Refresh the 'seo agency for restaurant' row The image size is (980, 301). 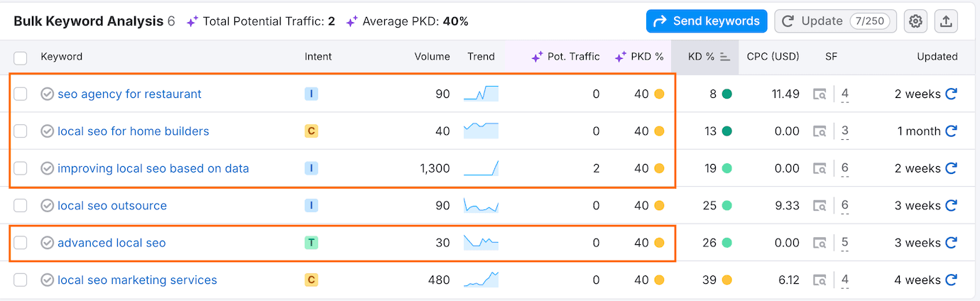point(952,94)
